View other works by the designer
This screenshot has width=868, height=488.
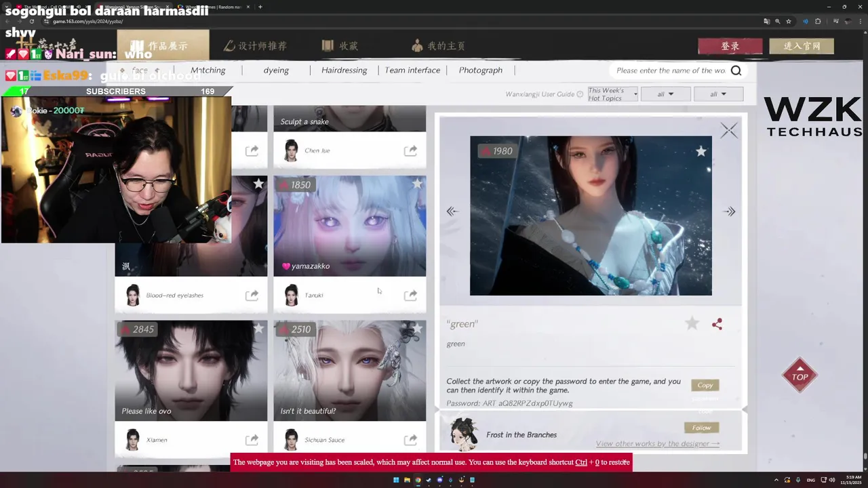657,443
